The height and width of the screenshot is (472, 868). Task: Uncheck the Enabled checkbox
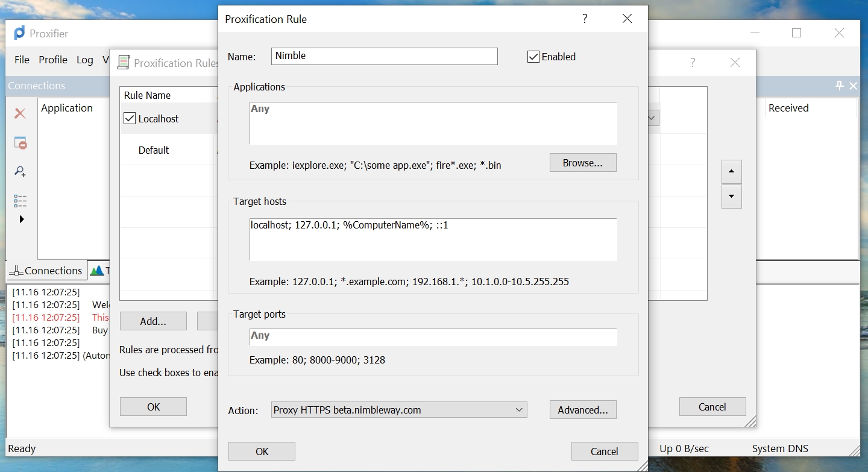pos(533,57)
